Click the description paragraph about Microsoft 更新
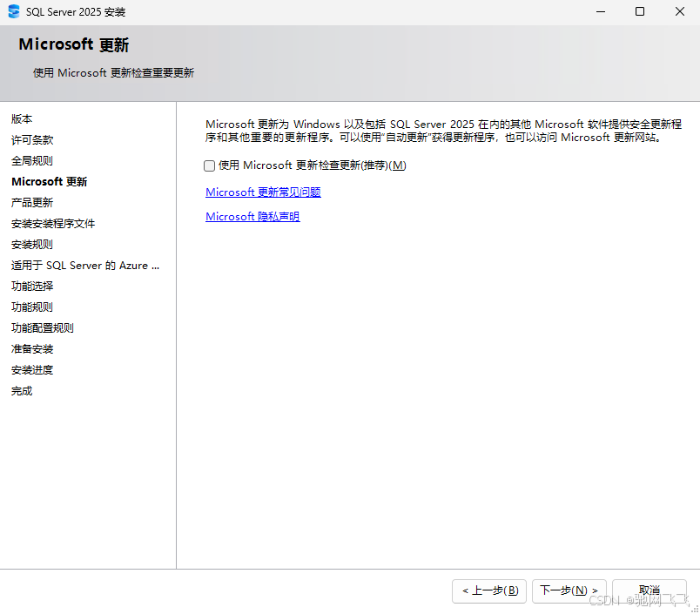The height and width of the screenshot is (614, 700). click(x=443, y=131)
